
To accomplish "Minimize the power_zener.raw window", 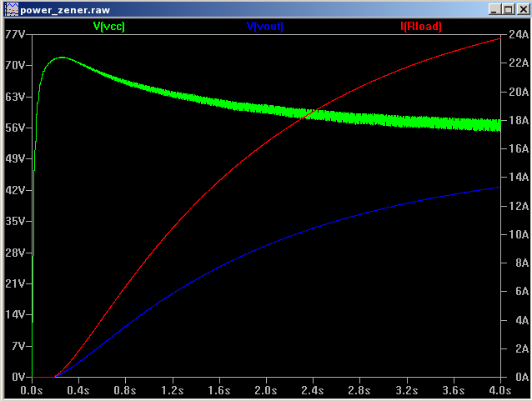I will (x=494, y=9).
